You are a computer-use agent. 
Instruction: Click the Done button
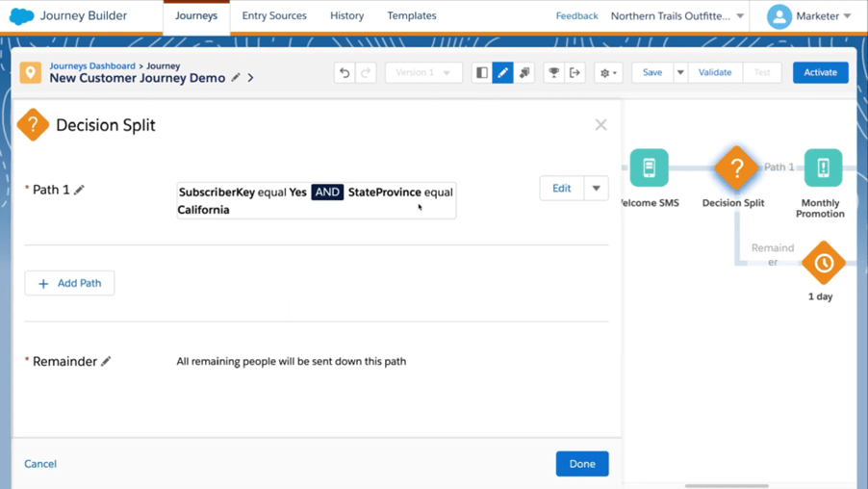click(582, 464)
